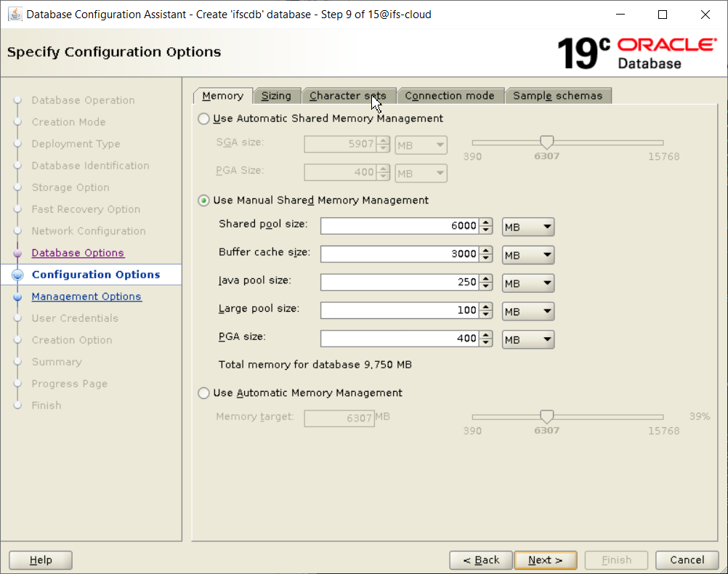
Task: Proceed with the Next button
Action: pyautogui.click(x=546, y=560)
